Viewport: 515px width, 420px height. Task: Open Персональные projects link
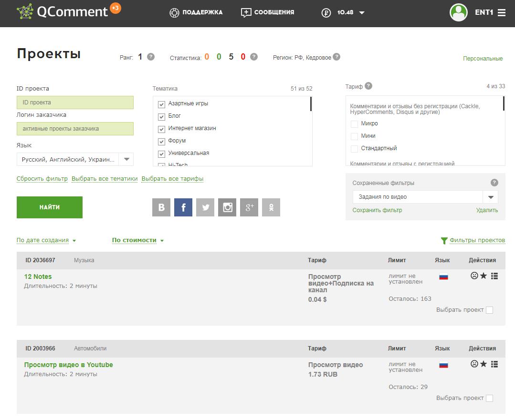click(x=483, y=59)
